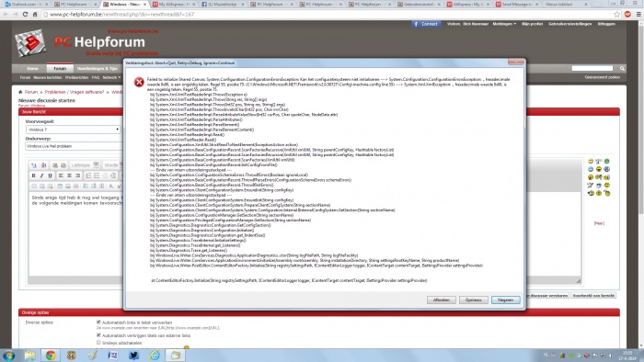Click the forum search input field

tap(592, 69)
